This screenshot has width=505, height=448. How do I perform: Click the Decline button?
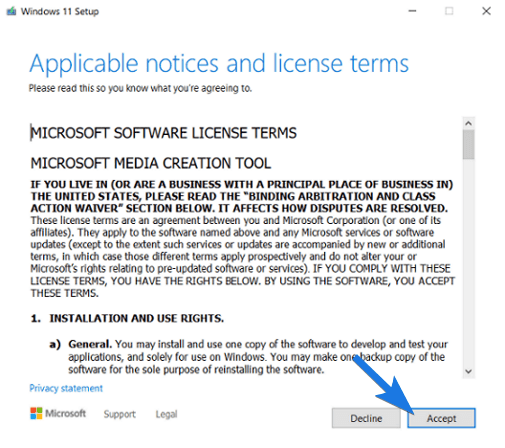[366, 418]
